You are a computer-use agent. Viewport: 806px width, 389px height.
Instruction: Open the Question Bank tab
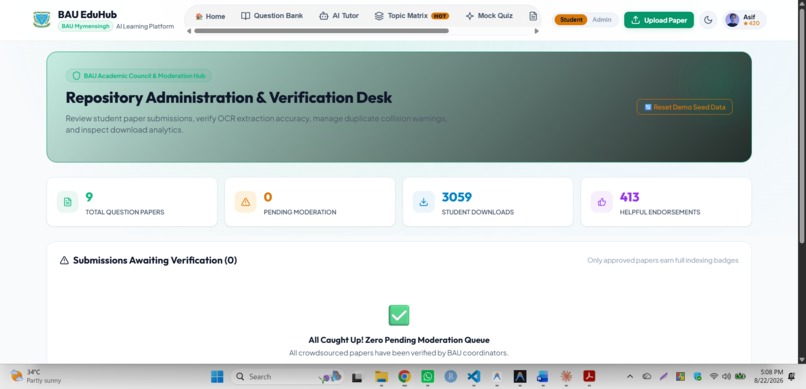tap(272, 16)
